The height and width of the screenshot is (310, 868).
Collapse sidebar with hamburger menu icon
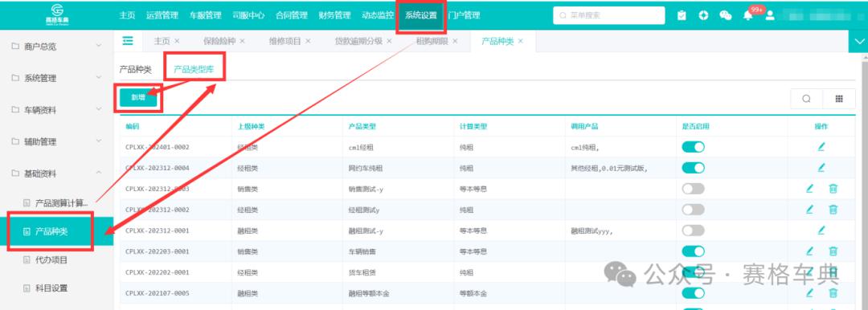click(128, 40)
